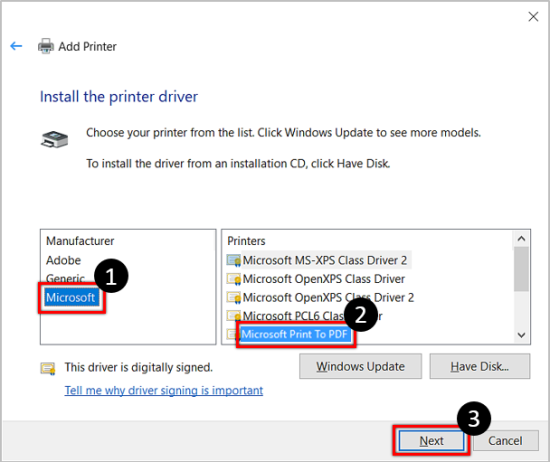The height and width of the screenshot is (462, 550).
Task: Select Microsoft OpenXPS Class Driver 2
Action: click(x=328, y=297)
